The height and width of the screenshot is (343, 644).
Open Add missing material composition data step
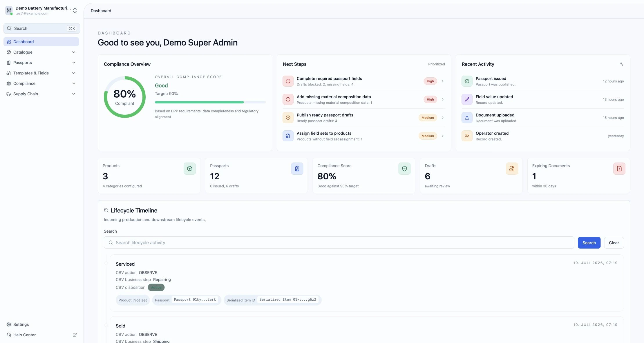click(x=364, y=99)
